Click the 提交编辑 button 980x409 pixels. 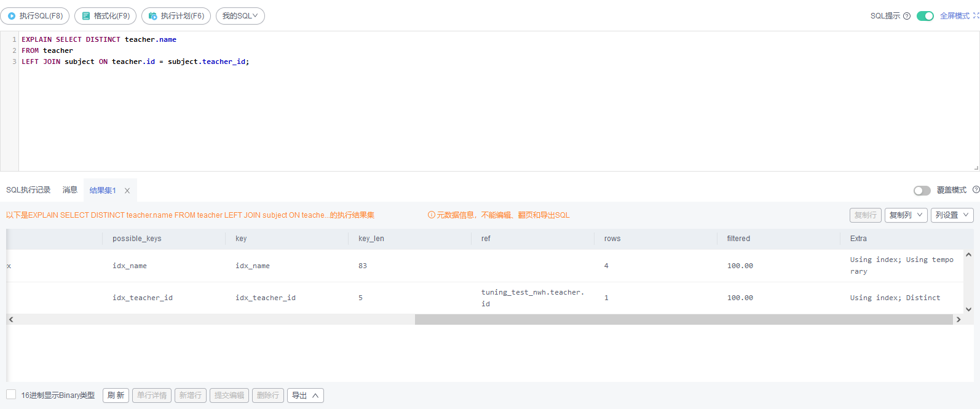(229, 395)
